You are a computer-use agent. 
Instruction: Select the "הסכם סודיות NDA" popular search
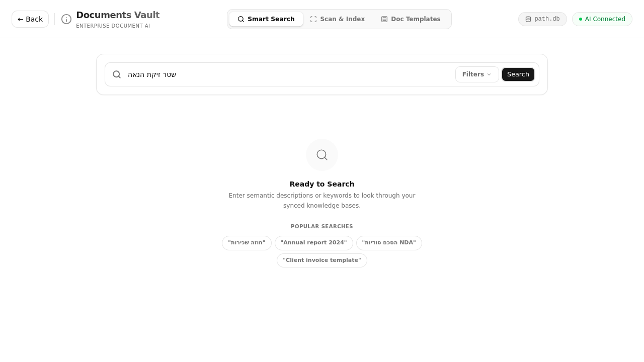(389, 243)
